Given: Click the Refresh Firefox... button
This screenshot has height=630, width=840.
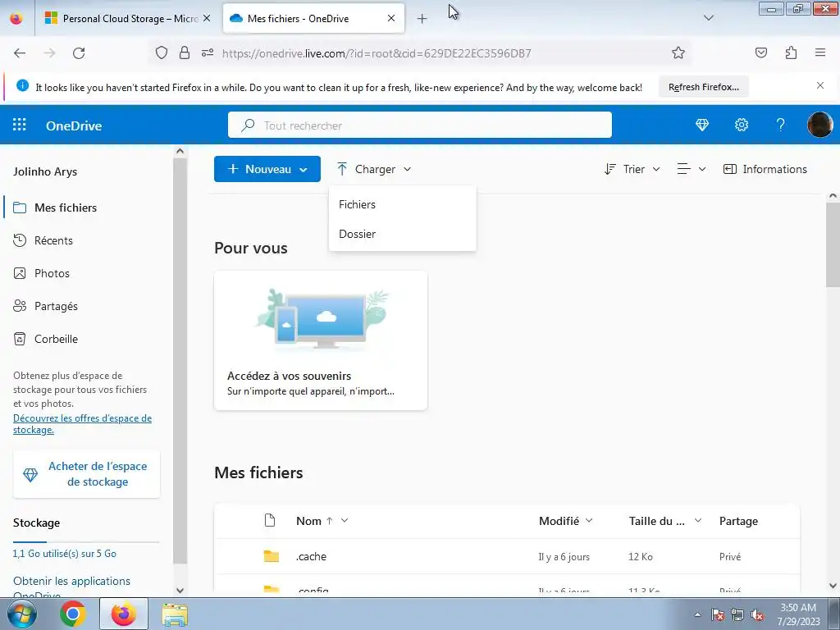Looking at the screenshot, I should click(703, 87).
